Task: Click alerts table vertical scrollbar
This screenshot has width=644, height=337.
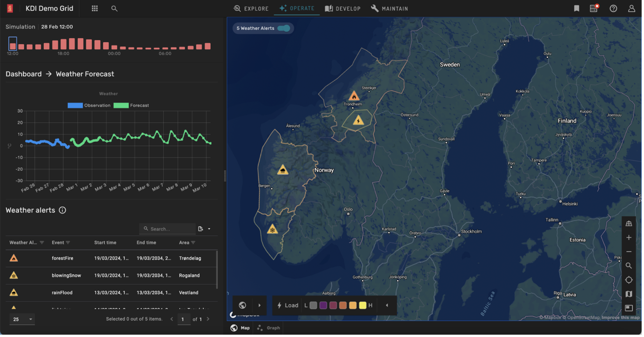Action: pos(217,271)
